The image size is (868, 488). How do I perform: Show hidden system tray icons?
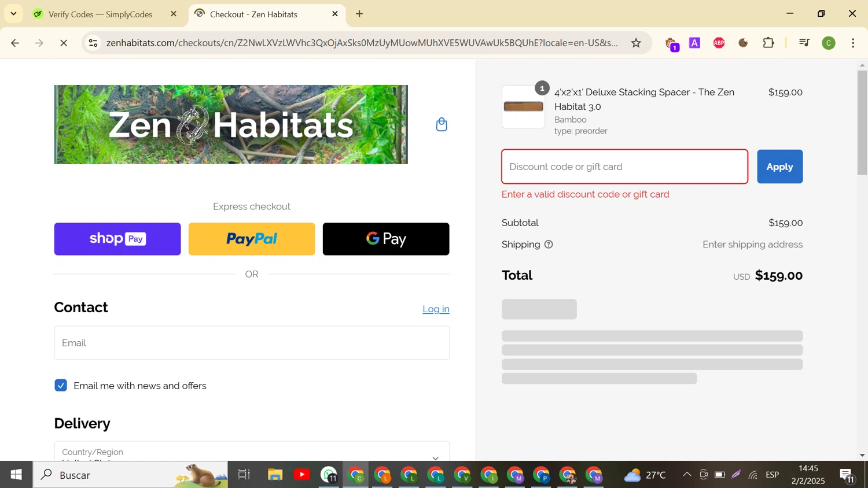687,475
